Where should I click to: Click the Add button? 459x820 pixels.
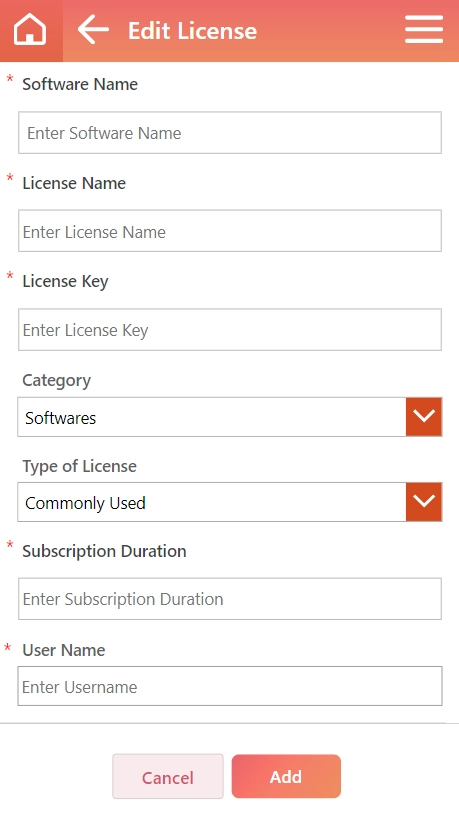click(x=286, y=777)
